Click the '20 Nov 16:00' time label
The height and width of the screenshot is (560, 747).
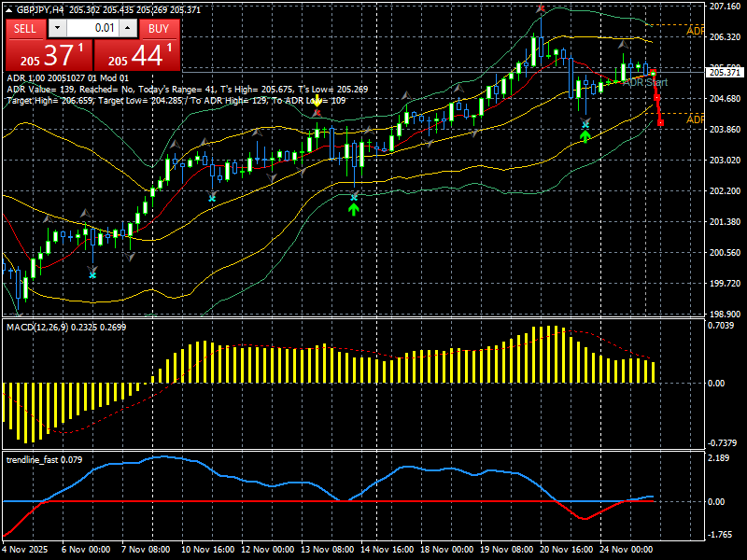pos(567,550)
